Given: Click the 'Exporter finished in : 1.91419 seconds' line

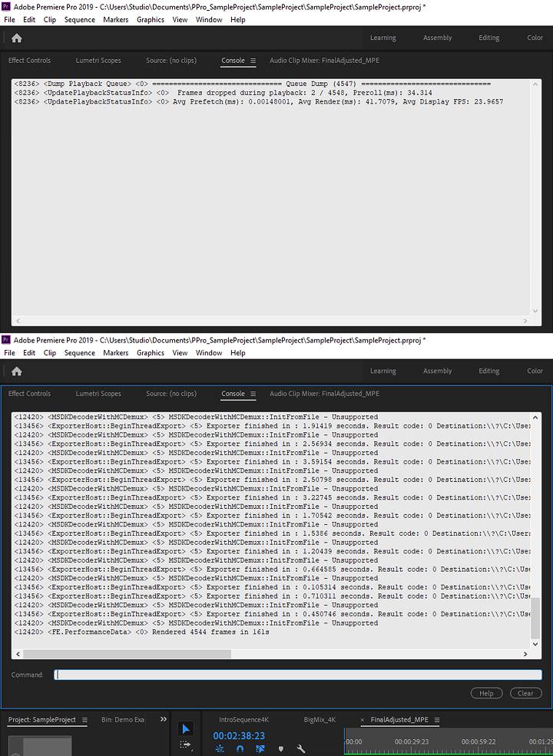Looking at the screenshot, I should point(273,426).
